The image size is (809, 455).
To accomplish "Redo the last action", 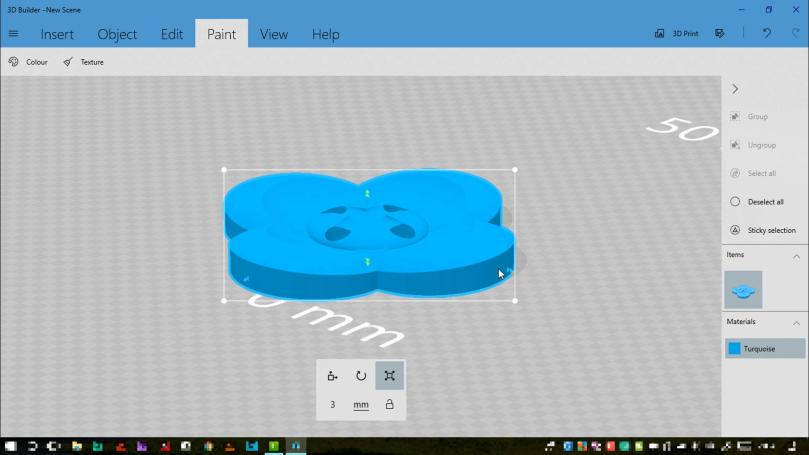I will [795, 34].
